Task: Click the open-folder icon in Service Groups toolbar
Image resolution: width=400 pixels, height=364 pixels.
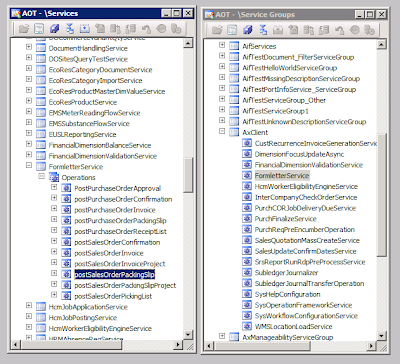Action: coord(217,30)
